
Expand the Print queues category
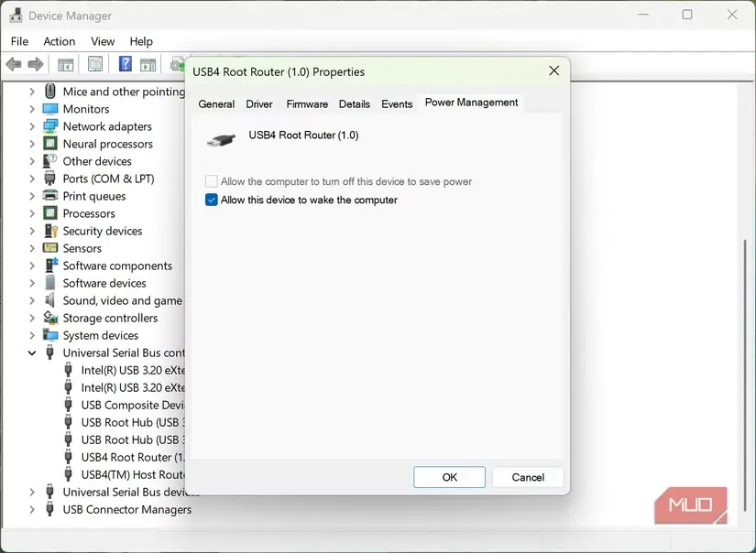pyautogui.click(x=32, y=197)
